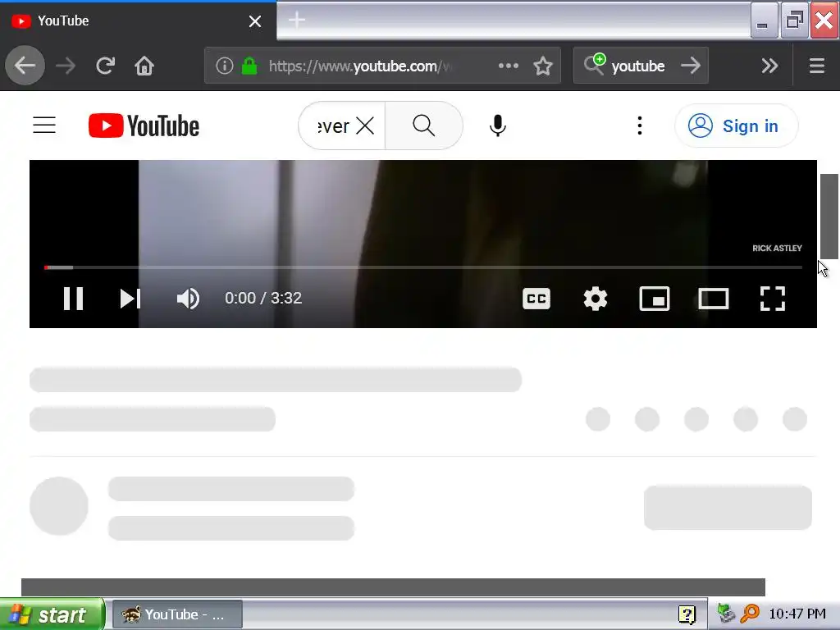The height and width of the screenshot is (630, 840).
Task: Click the youtube.com address bar URL
Action: pos(361,66)
